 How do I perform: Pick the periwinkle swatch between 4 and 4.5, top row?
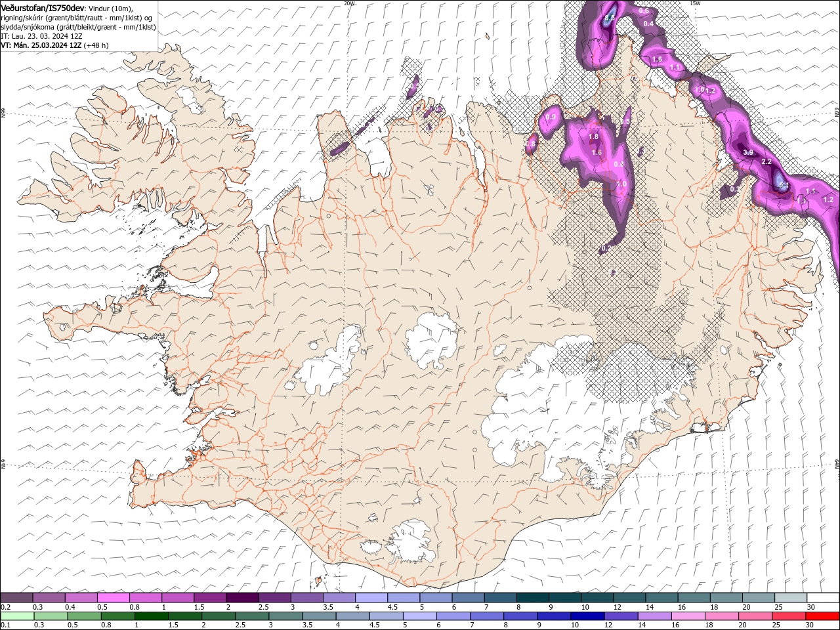click(371, 598)
